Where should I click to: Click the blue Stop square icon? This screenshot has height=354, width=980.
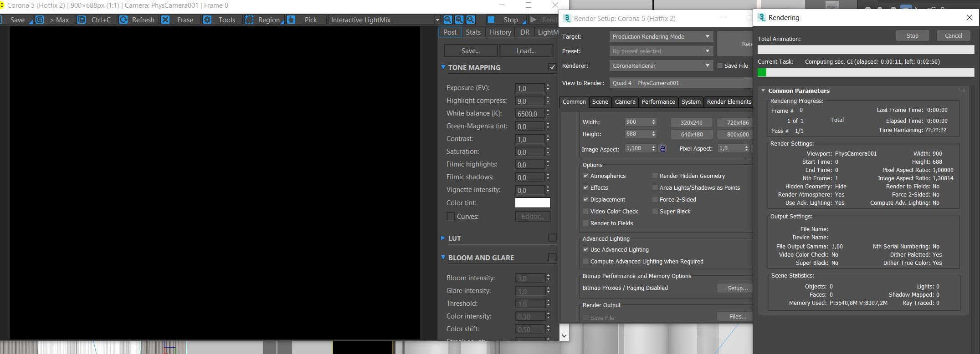coord(491,20)
